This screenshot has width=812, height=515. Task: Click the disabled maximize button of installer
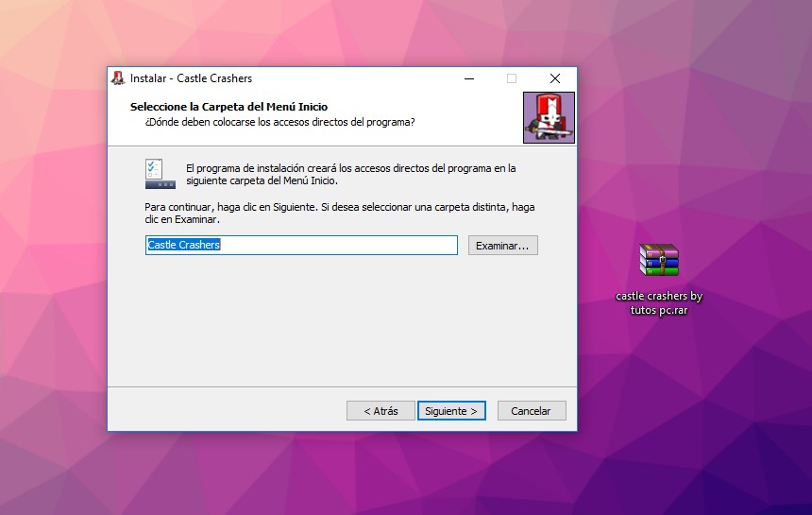click(x=512, y=78)
